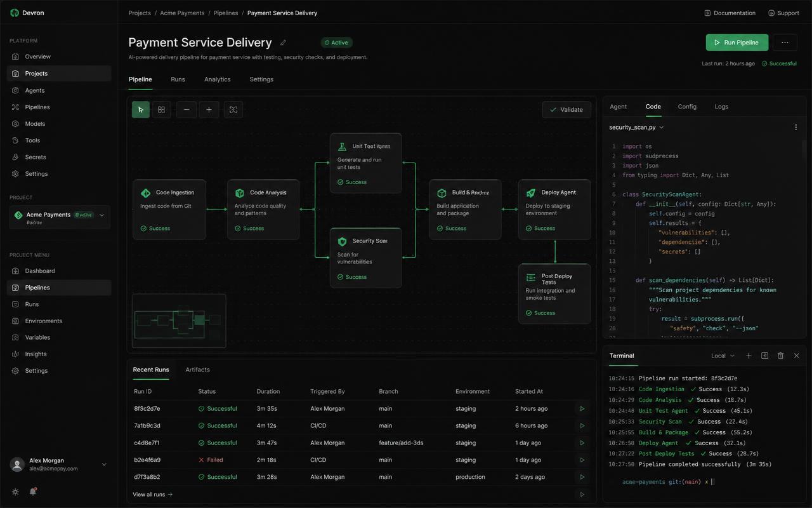The width and height of the screenshot is (812, 508).
Task: Replay the failed run b2e4f6a9
Action: click(582, 460)
